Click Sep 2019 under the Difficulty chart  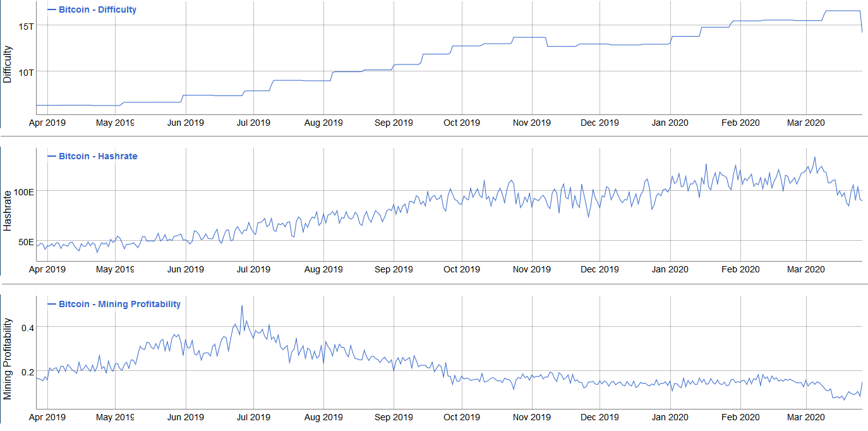click(x=394, y=123)
